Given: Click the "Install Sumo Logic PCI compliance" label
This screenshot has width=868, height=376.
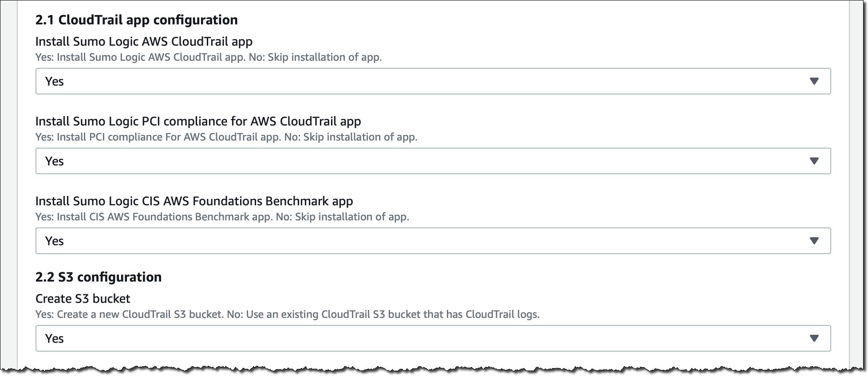Looking at the screenshot, I should pyautogui.click(x=198, y=121).
